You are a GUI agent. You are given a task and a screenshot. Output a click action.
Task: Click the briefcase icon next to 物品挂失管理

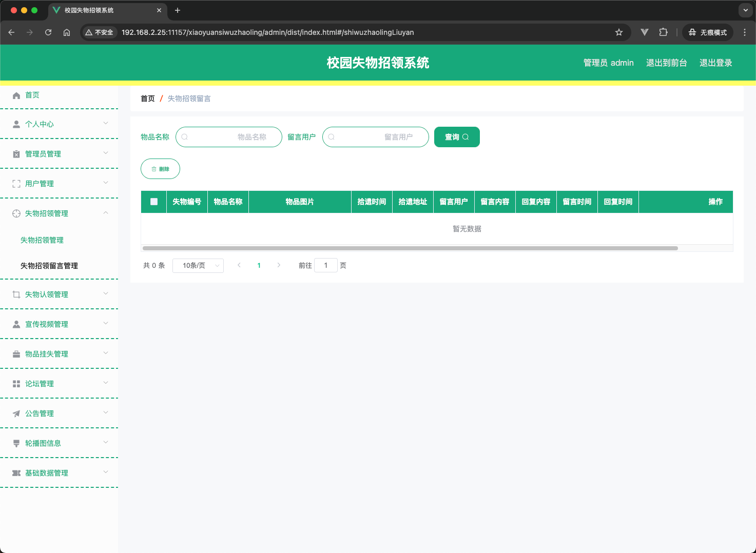[x=16, y=354]
